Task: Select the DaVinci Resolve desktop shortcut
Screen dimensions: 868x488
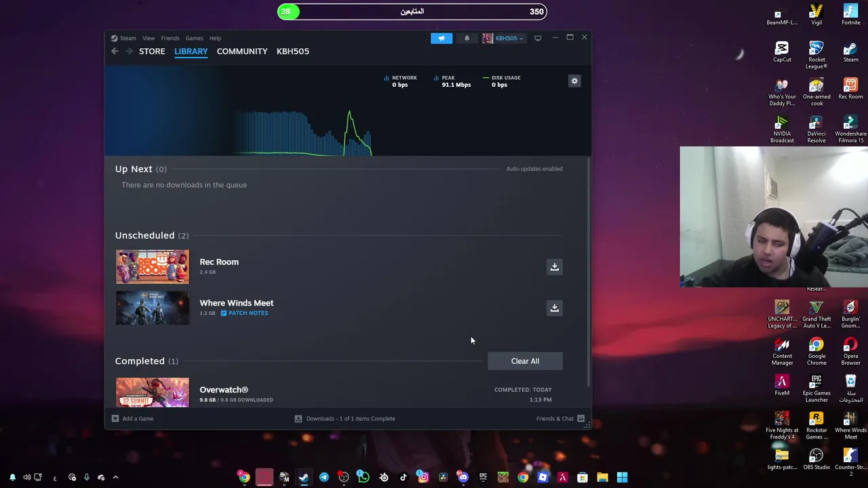Action: point(816,129)
